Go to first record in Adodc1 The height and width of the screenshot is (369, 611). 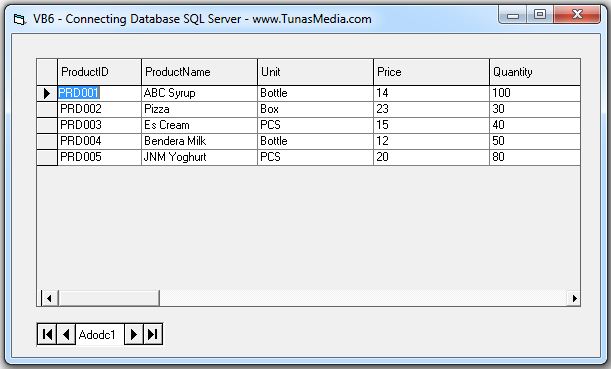pos(47,334)
